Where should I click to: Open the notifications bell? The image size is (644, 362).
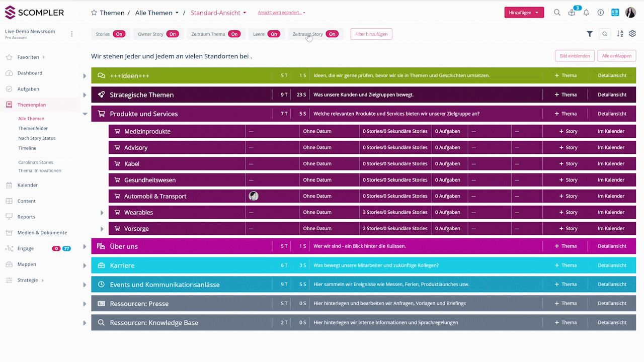click(x=586, y=13)
